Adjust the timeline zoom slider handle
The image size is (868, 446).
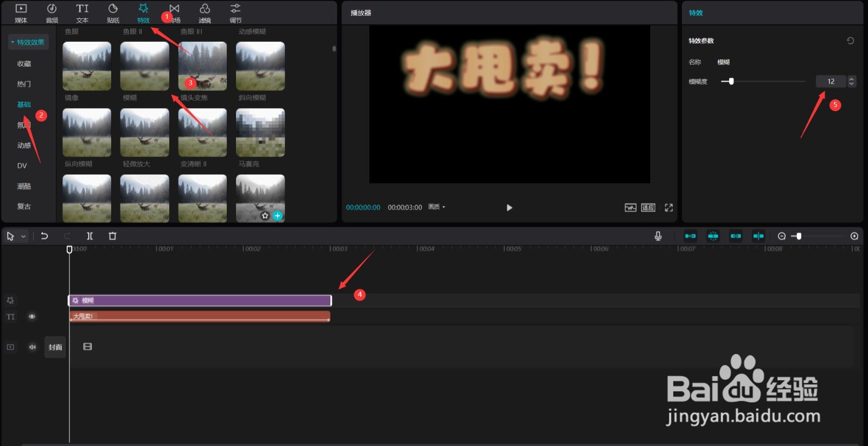(x=799, y=236)
